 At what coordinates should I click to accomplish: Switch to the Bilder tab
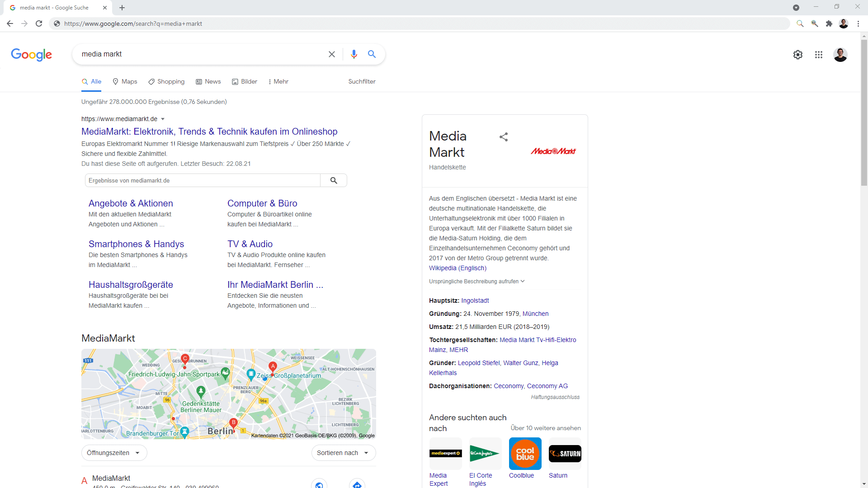tap(245, 82)
